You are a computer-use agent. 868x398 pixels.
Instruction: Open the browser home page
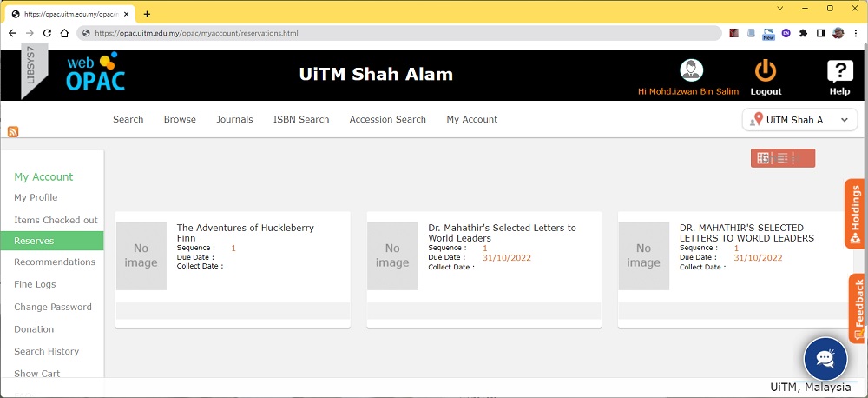point(64,33)
